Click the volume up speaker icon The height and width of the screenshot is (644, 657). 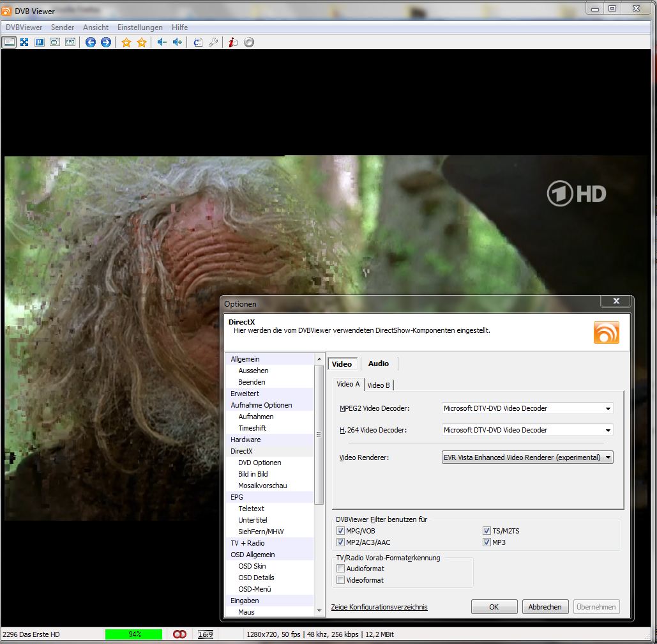[177, 42]
